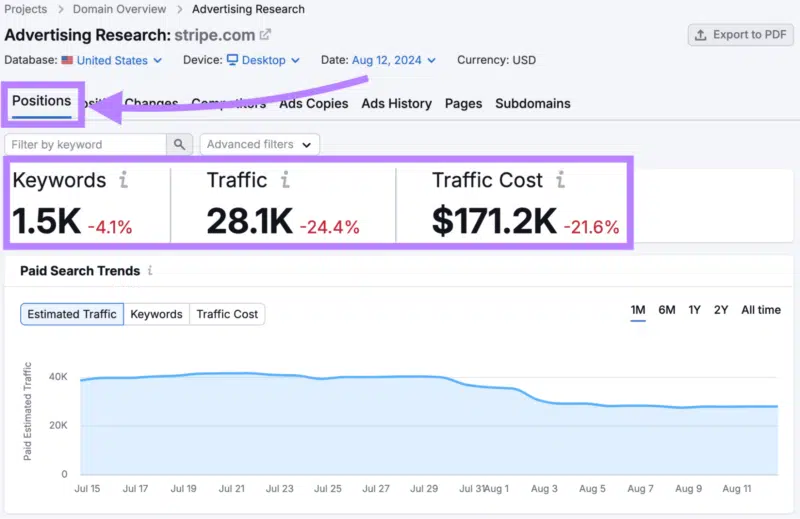Click the -24.4% traffic change

pyautogui.click(x=330, y=227)
